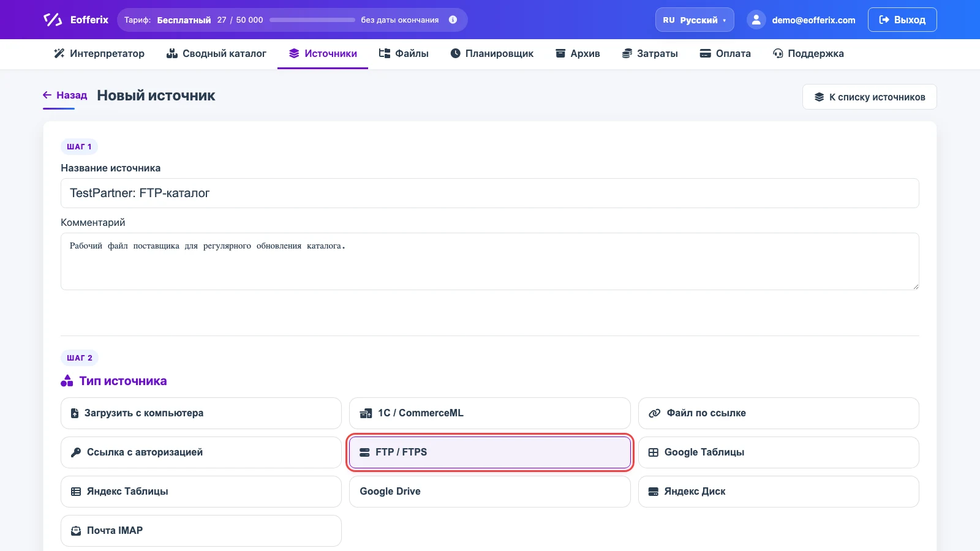This screenshot has width=980, height=551.
Task: Click the user avatar icon
Action: point(756,20)
